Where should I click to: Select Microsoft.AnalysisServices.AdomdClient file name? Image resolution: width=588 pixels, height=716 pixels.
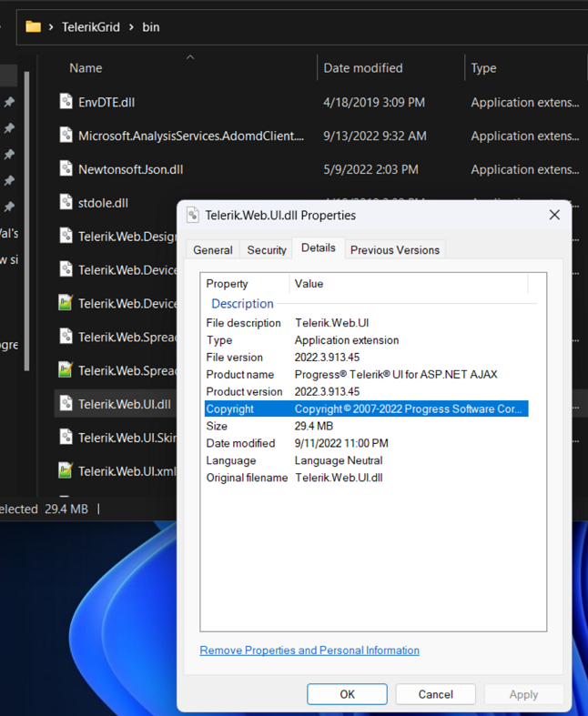191,136
